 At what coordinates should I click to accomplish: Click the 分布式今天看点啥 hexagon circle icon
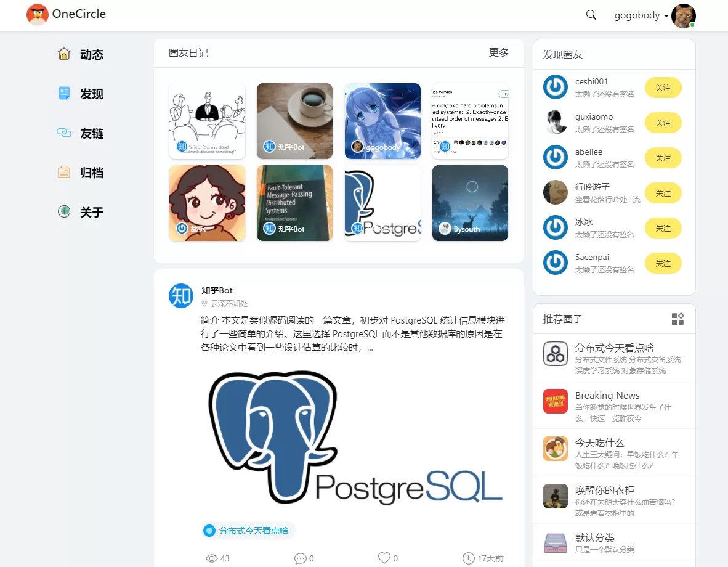(x=556, y=354)
